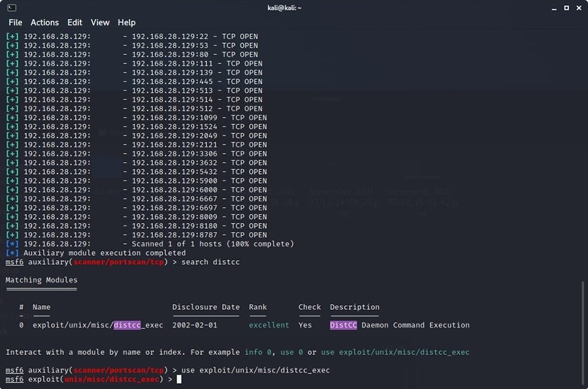This screenshot has width=588, height=389.
Task: Open the Actions menu
Action: point(44,22)
